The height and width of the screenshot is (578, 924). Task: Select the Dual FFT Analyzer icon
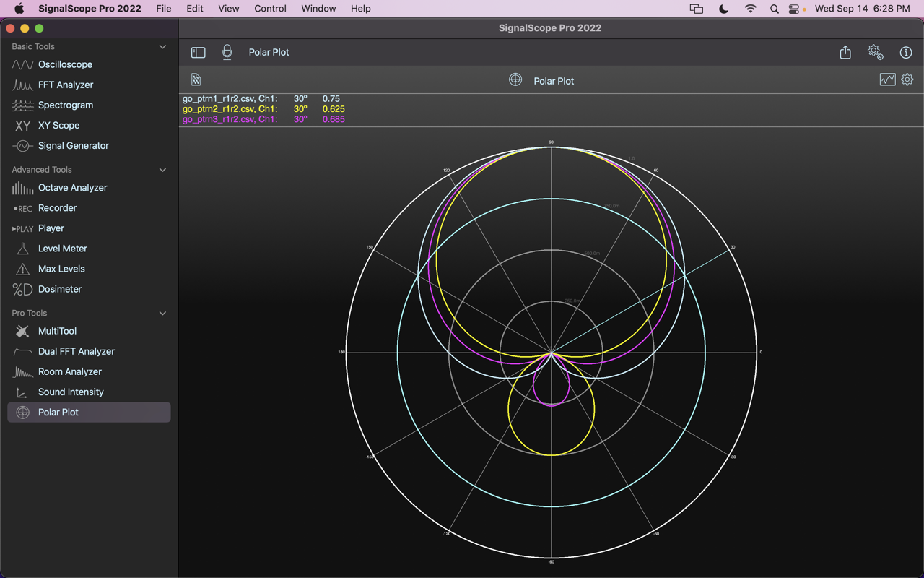(22, 351)
